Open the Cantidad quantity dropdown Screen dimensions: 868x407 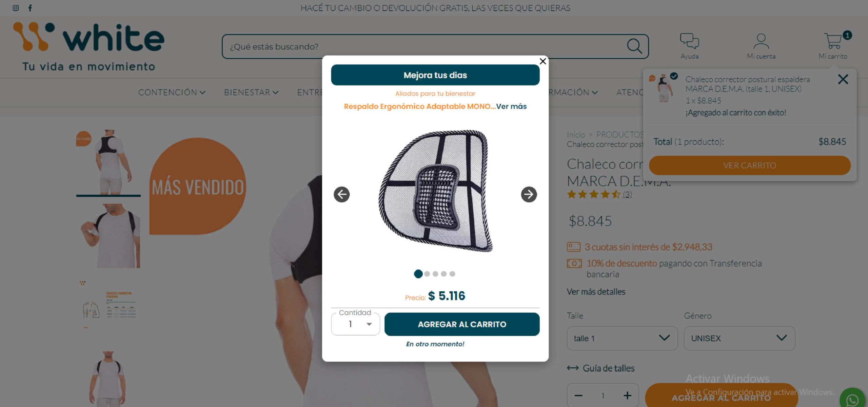[355, 324]
